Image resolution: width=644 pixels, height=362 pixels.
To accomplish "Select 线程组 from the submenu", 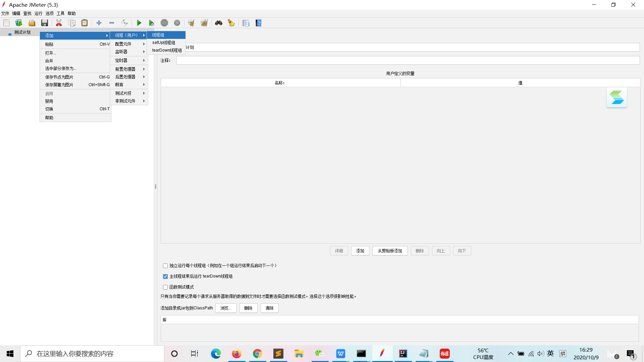I will point(166,35).
